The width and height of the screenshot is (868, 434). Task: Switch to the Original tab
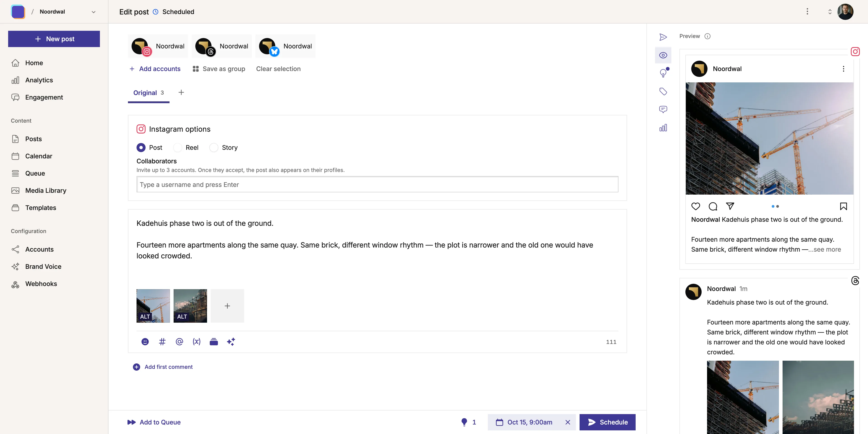[149, 93]
